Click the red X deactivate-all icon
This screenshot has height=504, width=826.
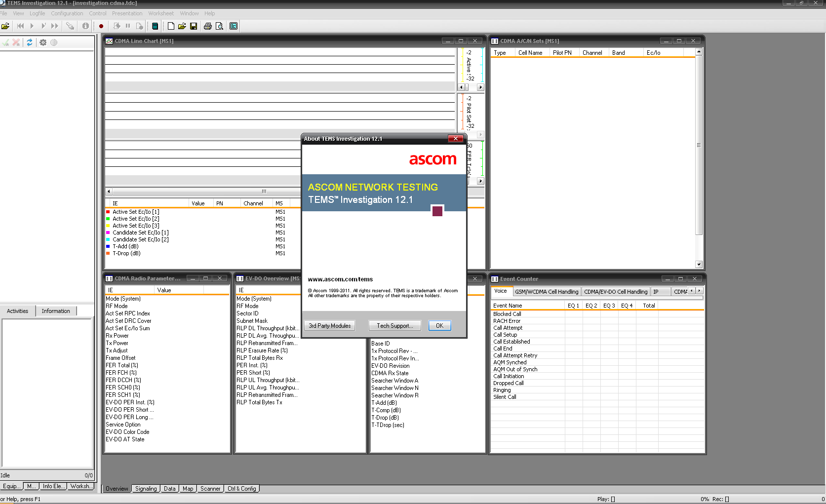(x=16, y=43)
